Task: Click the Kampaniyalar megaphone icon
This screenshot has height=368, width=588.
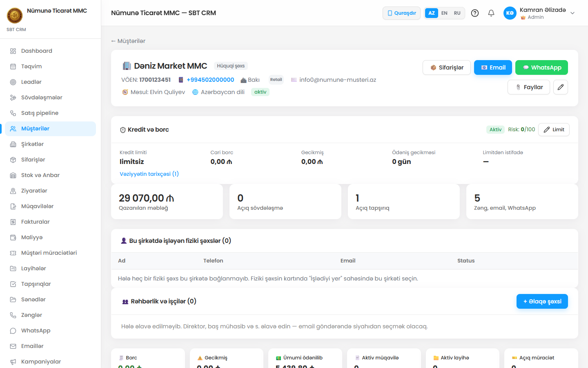Action: click(13, 362)
